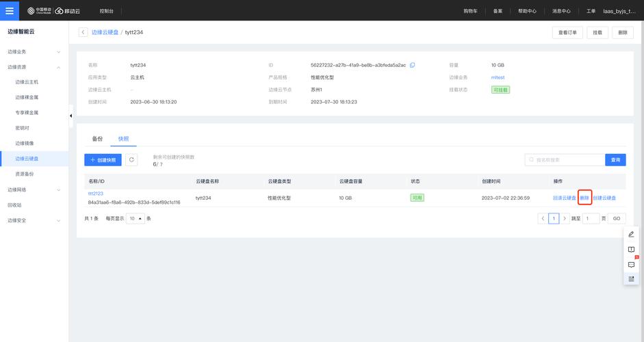Click the China Mobile 移动云 logo
The width and height of the screenshot is (644, 342).
coord(54,11)
